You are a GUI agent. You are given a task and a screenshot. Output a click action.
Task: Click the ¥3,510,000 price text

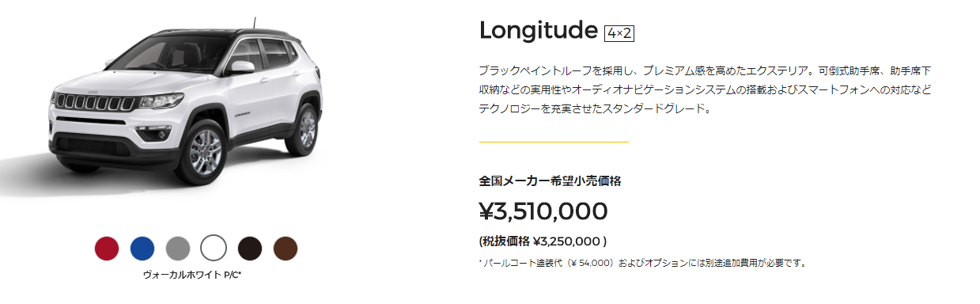pos(543,211)
